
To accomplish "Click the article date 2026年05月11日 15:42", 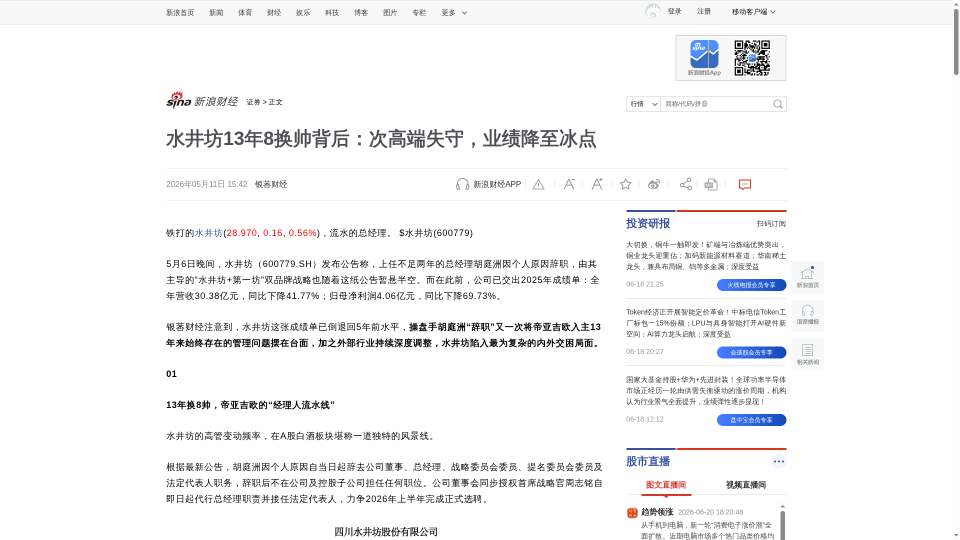I will point(206,184).
